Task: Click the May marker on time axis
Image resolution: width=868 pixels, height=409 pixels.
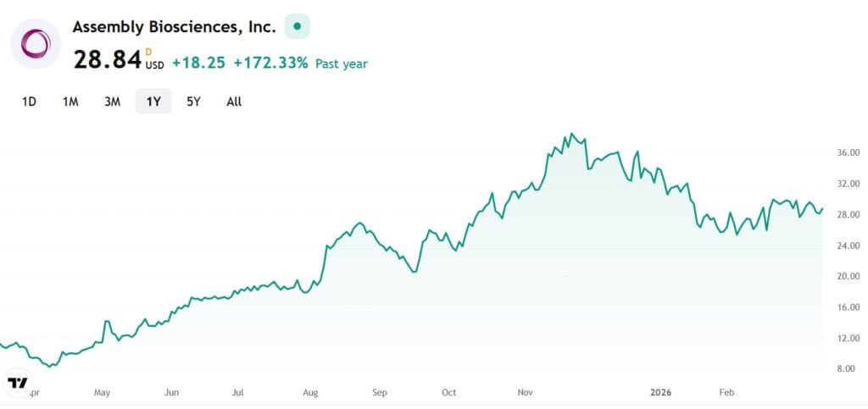Action: click(103, 393)
